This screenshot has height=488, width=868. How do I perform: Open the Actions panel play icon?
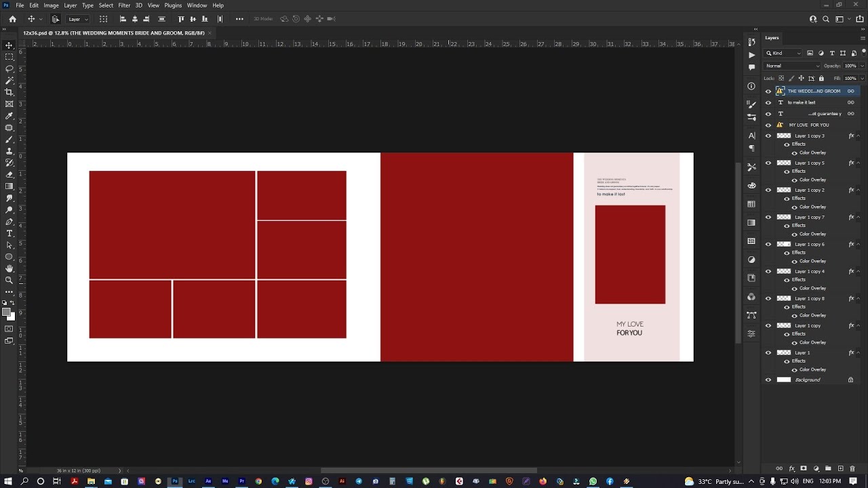coord(751,55)
